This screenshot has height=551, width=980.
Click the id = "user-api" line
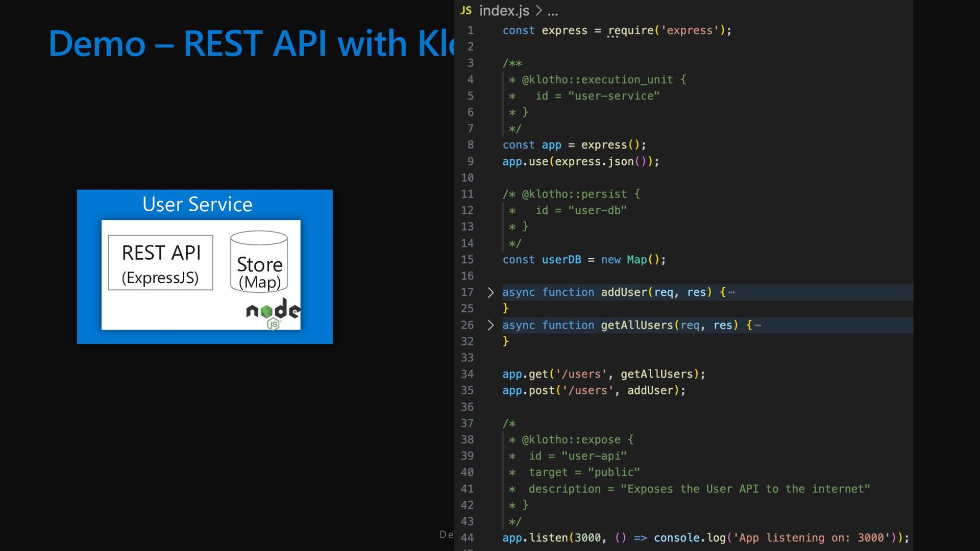[577, 456]
